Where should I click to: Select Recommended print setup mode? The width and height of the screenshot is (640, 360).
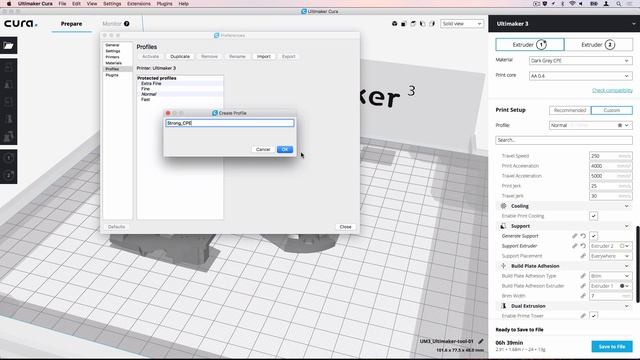click(570, 110)
